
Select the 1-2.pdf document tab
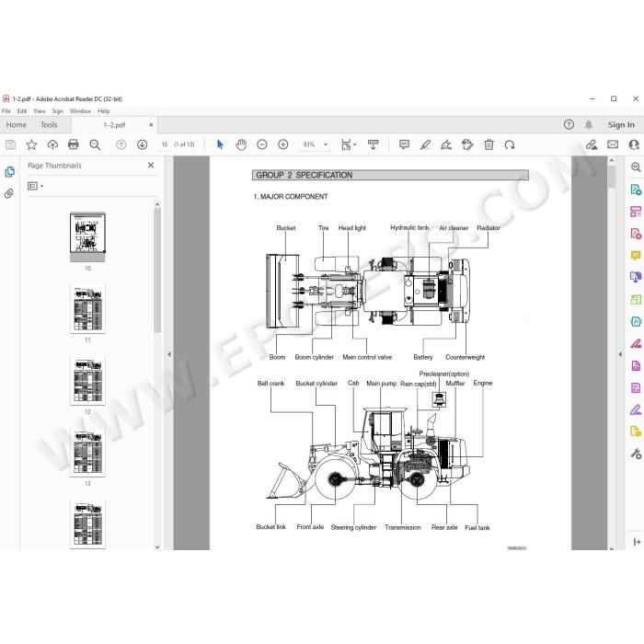(114, 125)
